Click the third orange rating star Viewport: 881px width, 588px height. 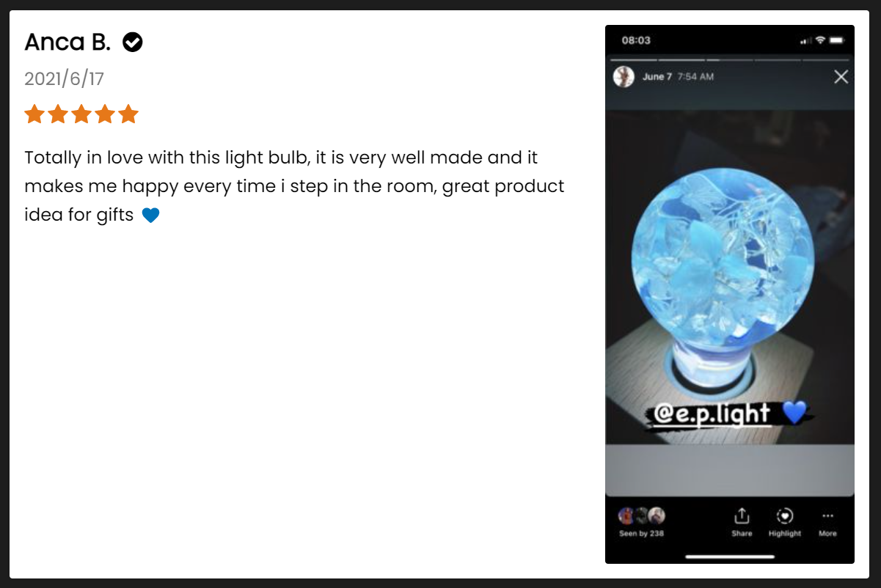point(81,114)
